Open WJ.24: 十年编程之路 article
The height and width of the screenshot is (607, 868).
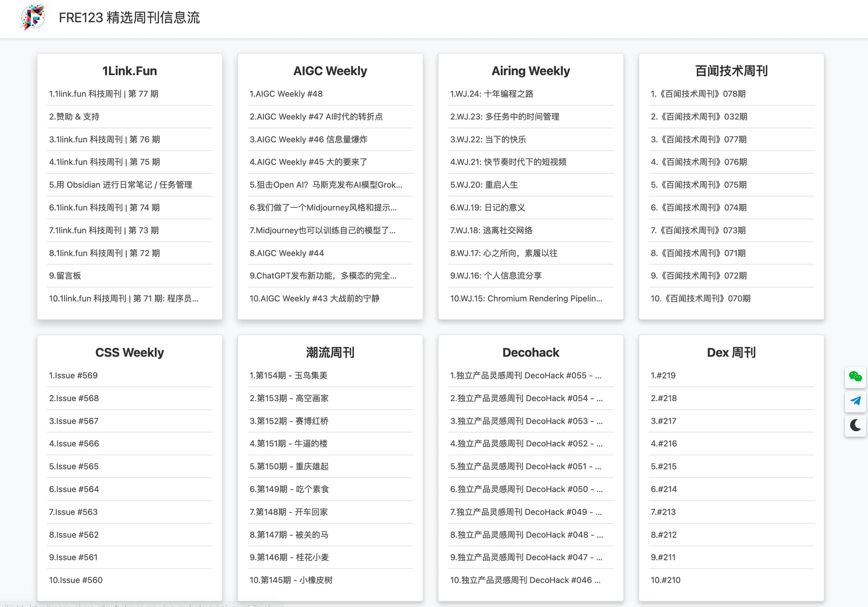(x=491, y=94)
